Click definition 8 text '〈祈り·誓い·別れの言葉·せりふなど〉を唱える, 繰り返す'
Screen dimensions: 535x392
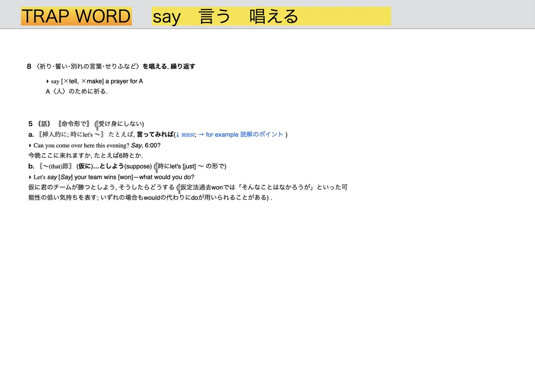[115, 66]
